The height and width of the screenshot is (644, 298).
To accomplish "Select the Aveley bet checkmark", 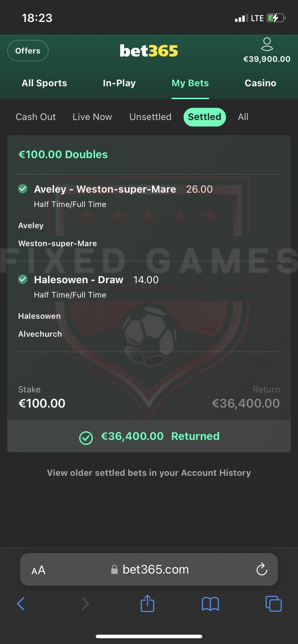I will click(23, 189).
